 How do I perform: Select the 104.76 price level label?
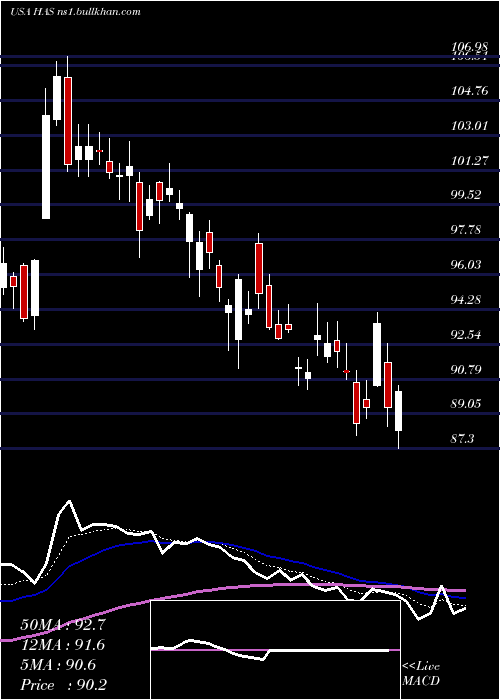(x=469, y=91)
